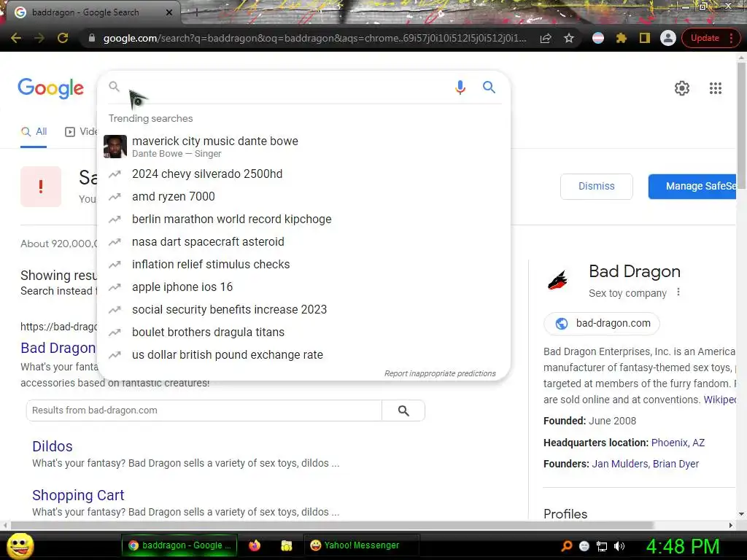Viewport: 747px width, 560px height.
Task: Select us dollar british pound exchange rate
Action: click(303, 355)
